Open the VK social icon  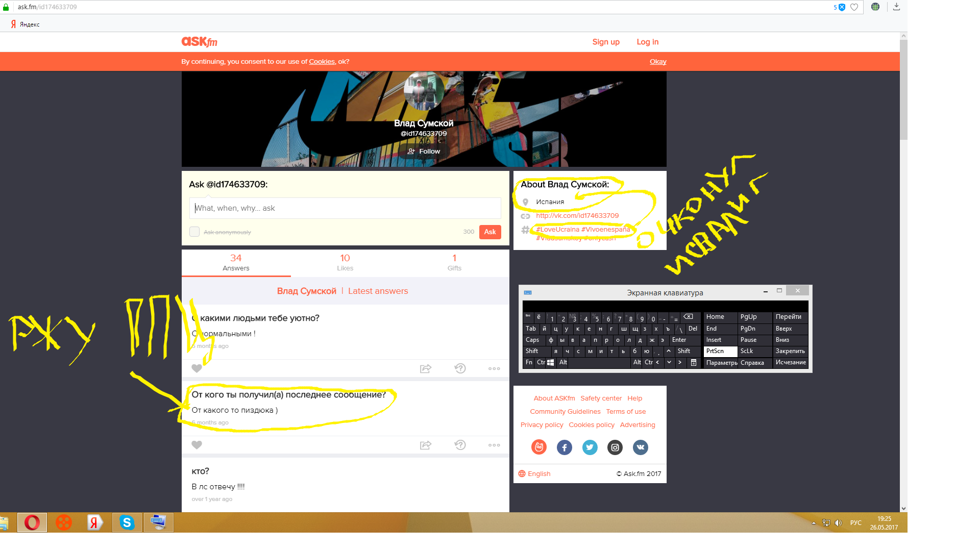[x=640, y=447]
